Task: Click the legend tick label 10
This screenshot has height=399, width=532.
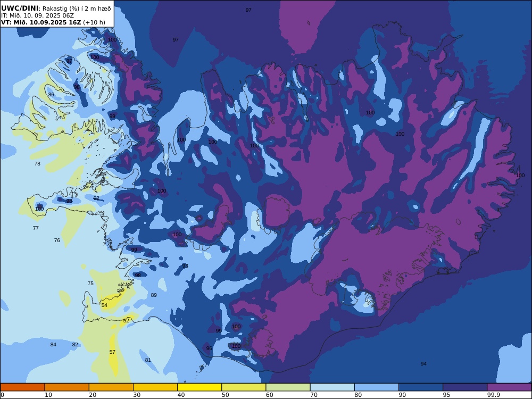Action: tap(48, 395)
